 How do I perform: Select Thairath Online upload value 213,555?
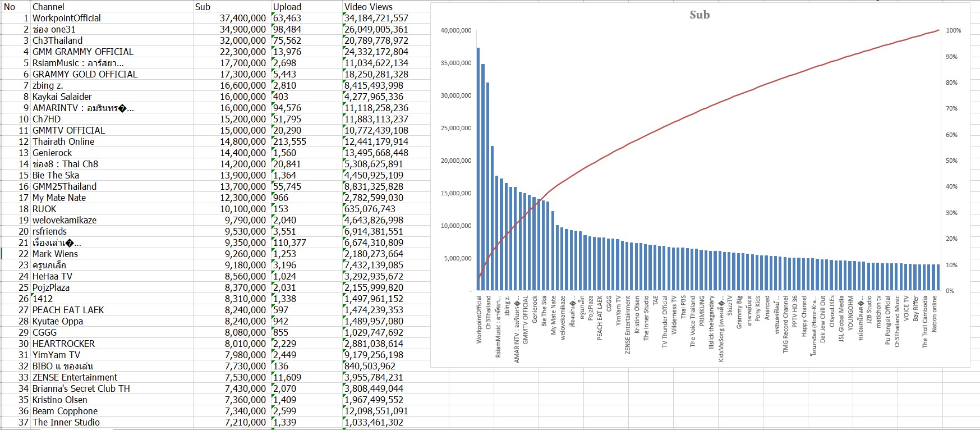[306, 141]
